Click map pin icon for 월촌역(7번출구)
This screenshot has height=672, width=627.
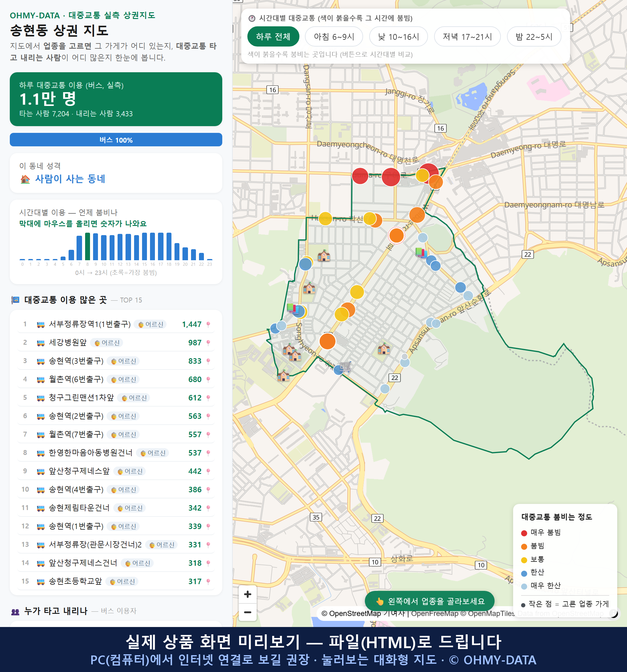coord(208,435)
